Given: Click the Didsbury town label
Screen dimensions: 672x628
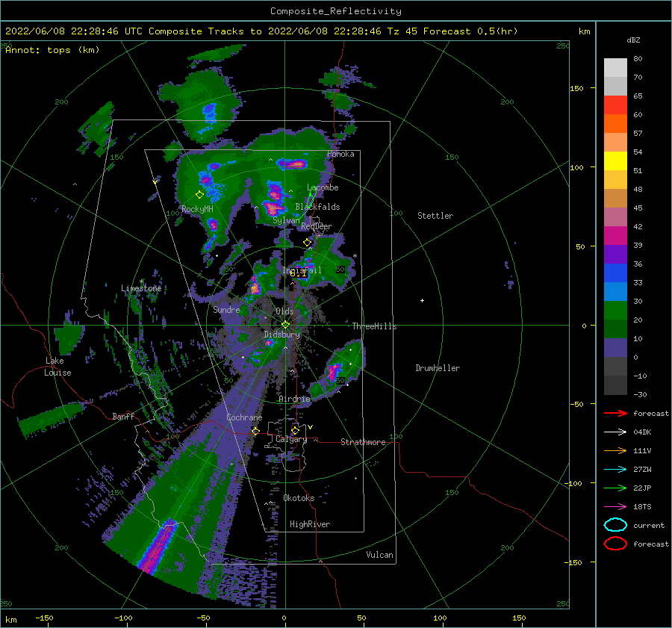Looking at the screenshot, I should [x=282, y=335].
